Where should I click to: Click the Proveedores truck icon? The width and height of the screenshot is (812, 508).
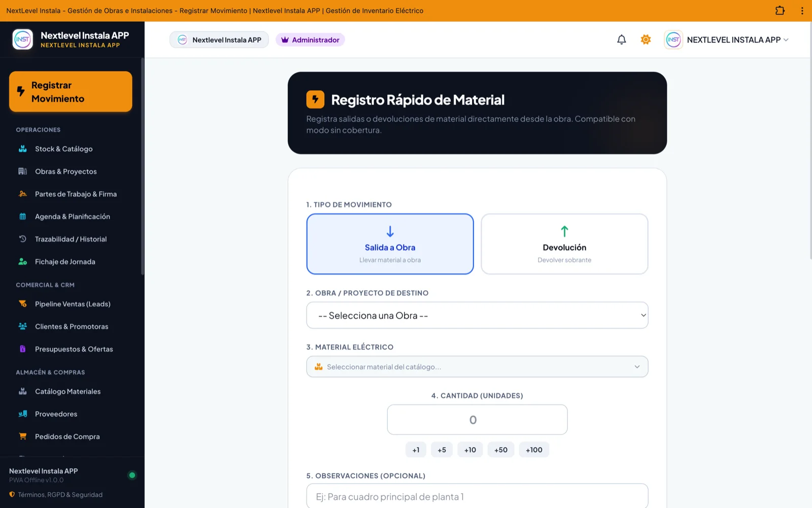pyautogui.click(x=23, y=414)
